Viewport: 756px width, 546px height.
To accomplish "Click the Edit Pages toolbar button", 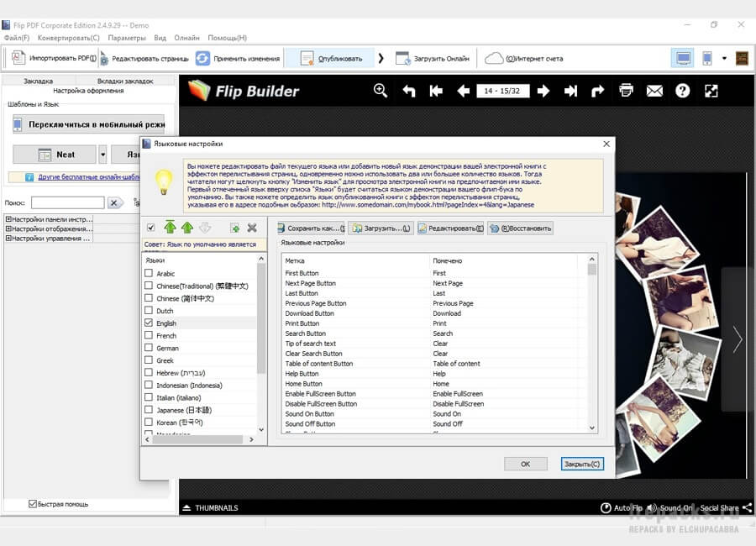I will coord(144,58).
